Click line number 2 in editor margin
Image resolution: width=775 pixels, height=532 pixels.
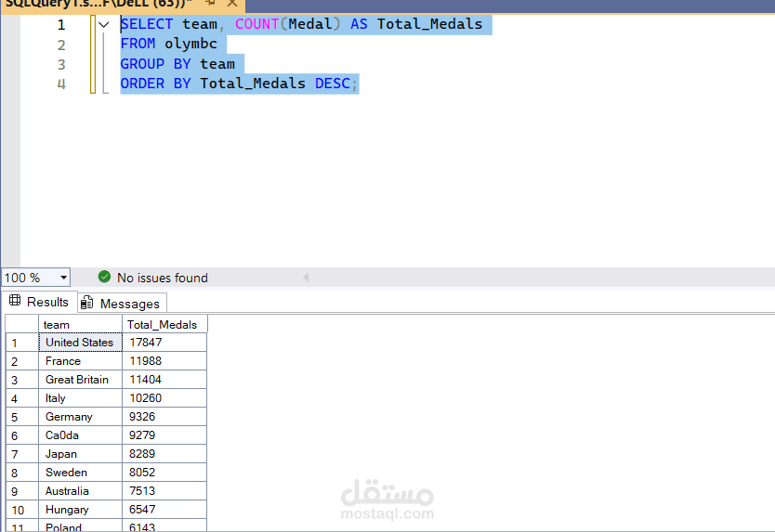point(60,45)
